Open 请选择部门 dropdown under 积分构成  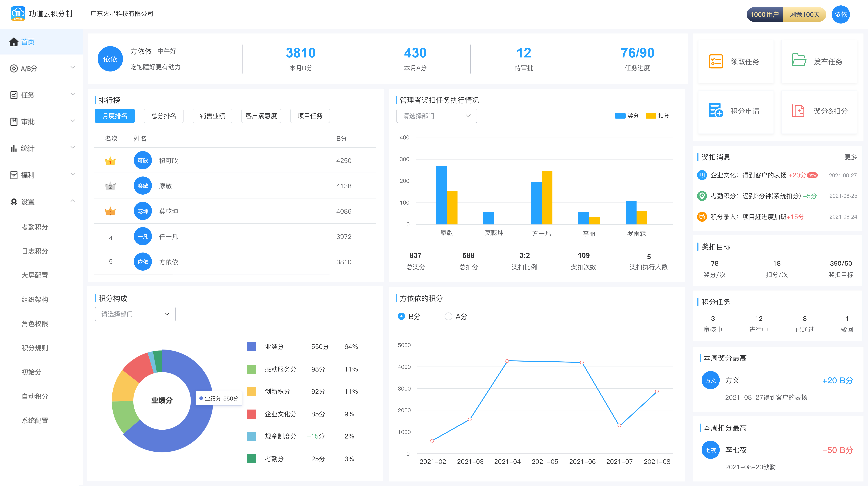(x=135, y=314)
